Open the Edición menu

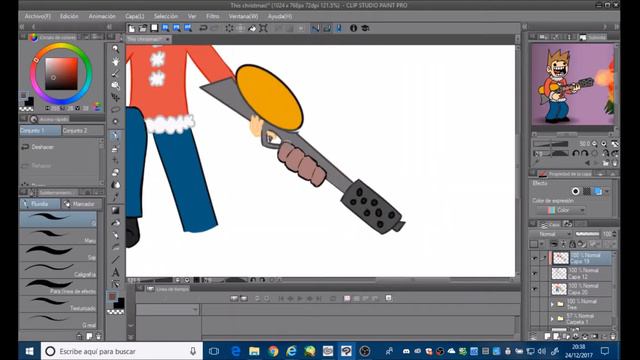tap(69, 16)
